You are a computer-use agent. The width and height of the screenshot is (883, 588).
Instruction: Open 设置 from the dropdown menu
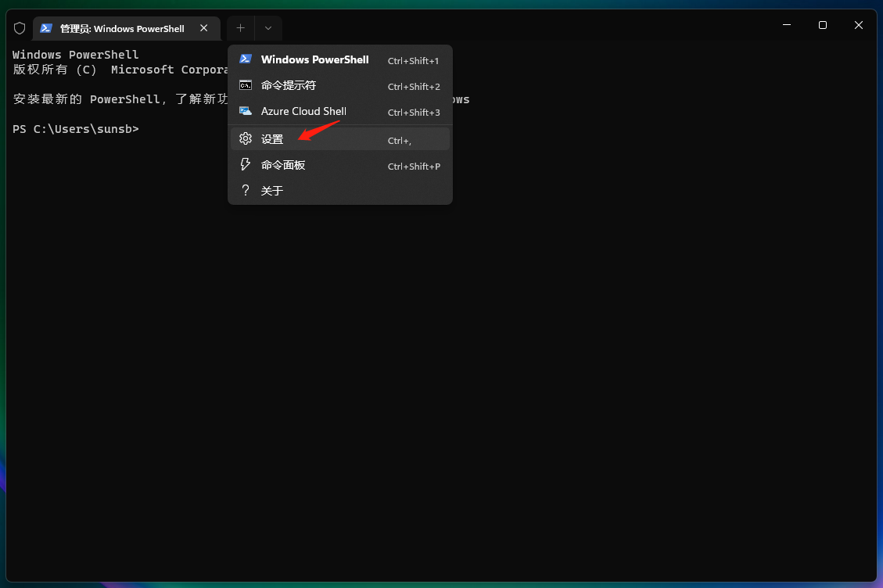273,138
